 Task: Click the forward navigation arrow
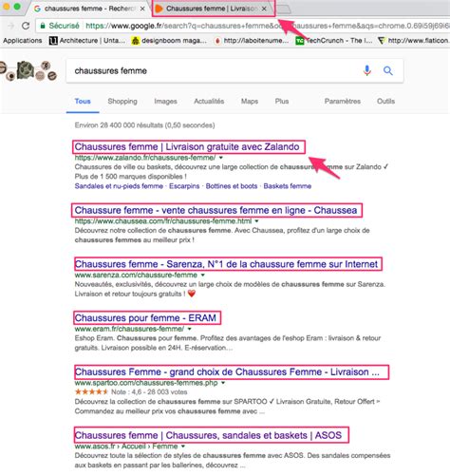11,26
